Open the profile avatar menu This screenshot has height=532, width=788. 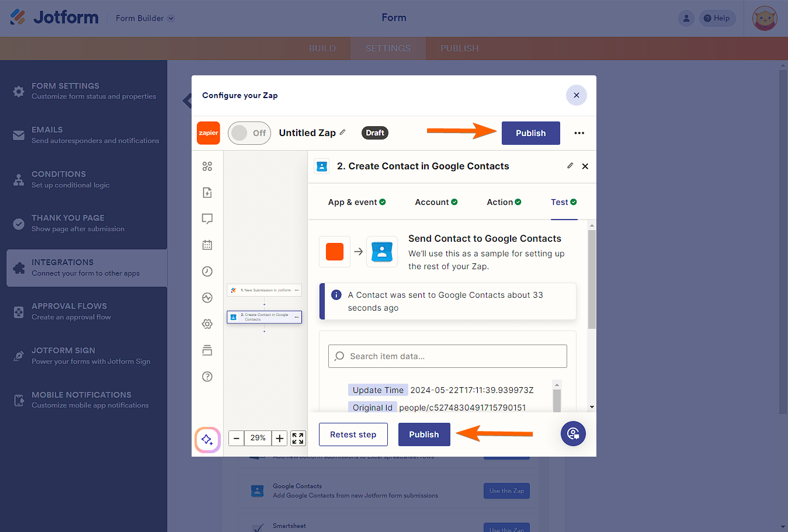pos(765,18)
